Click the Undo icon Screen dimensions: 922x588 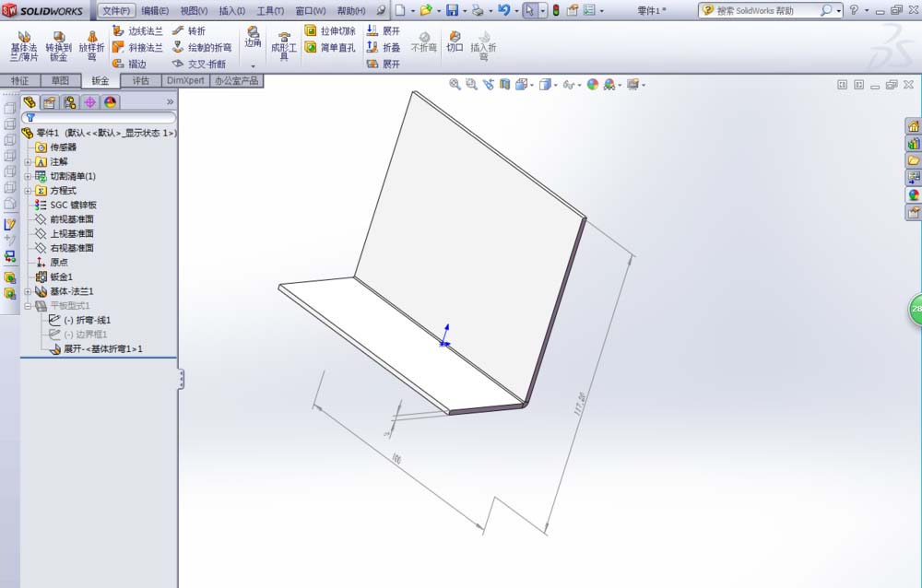[x=503, y=10]
